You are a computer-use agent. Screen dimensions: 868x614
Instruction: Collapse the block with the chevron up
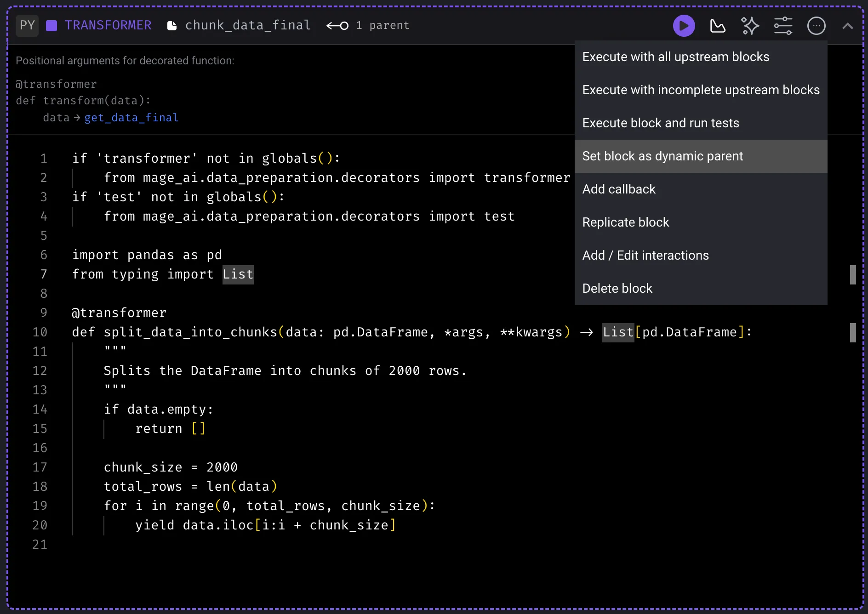coord(847,26)
